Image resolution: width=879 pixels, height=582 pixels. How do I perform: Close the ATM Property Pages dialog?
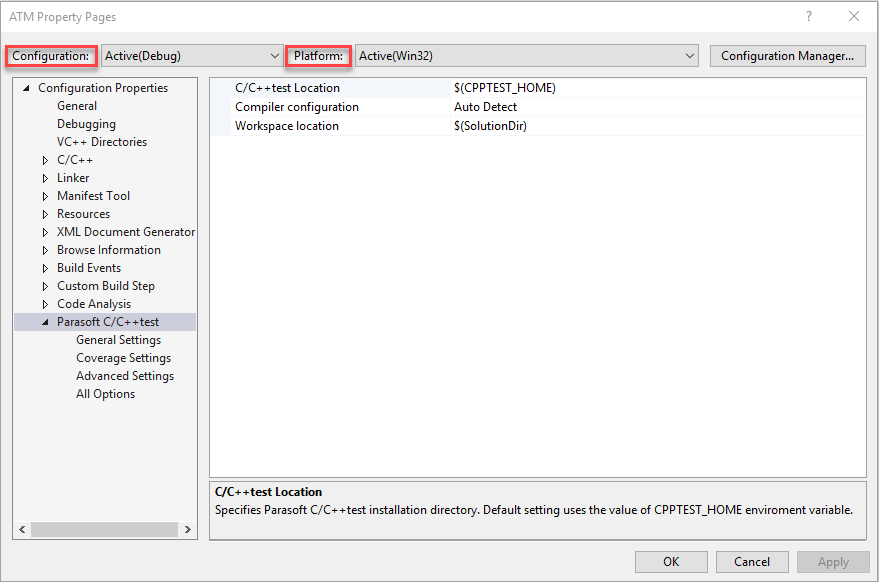click(x=854, y=16)
